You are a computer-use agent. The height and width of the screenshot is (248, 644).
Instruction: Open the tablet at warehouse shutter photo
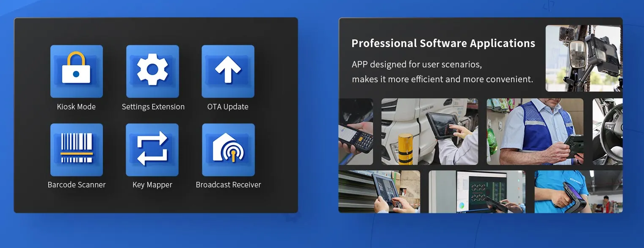click(379, 192)
